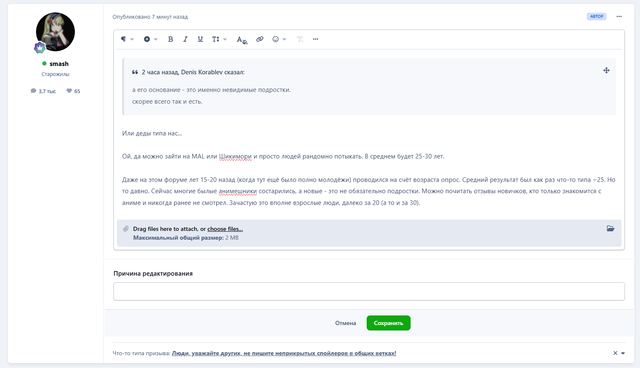
Task: Open the text color tool
Action: pos(242,40)
